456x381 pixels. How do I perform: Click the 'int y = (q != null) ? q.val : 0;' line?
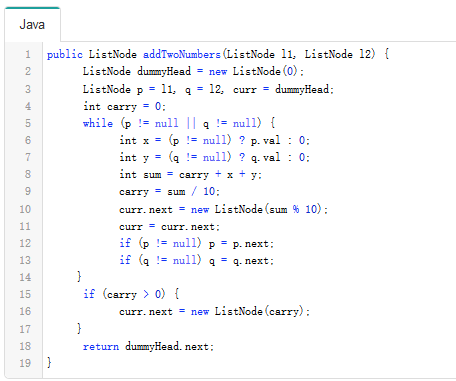(x=214, y=157)
